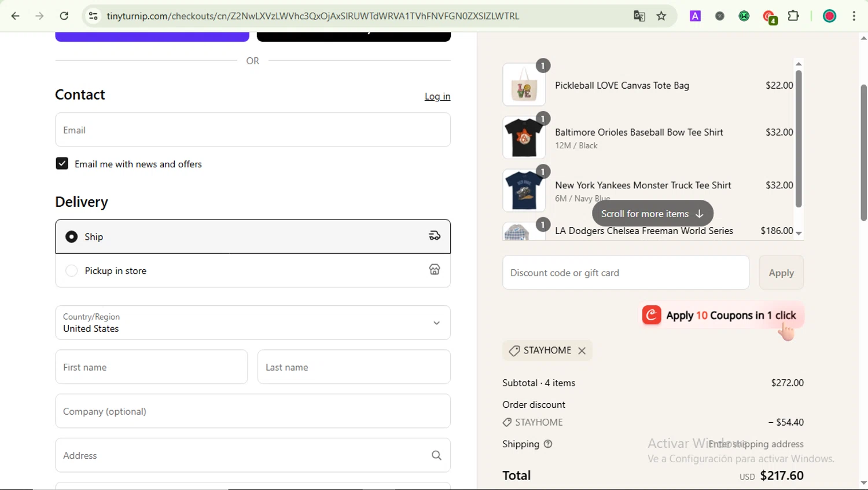
Task: Click the $186.00 item price
Action: [x=777, y=231]
